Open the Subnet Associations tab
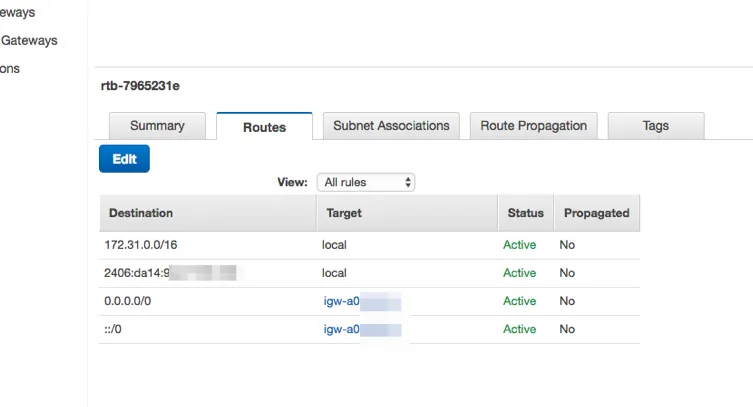 pyautogui.click(x=391, y=126)
